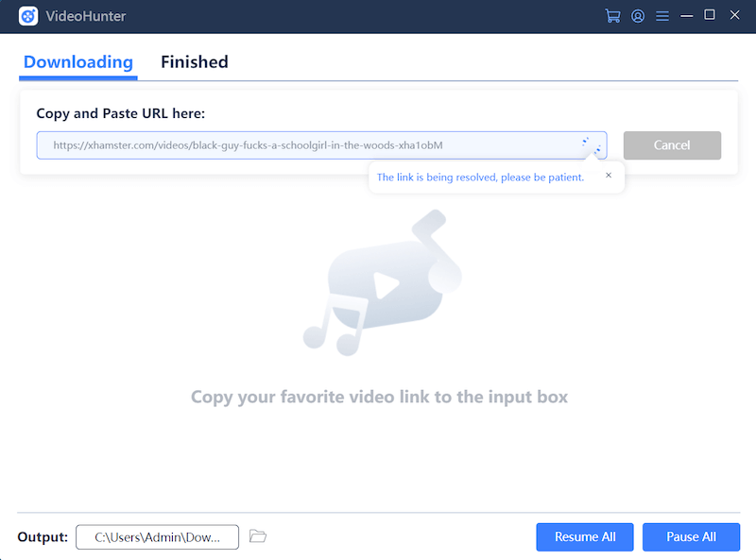
Task: Click the loading spinner in URL box
Action: (592, 145)
